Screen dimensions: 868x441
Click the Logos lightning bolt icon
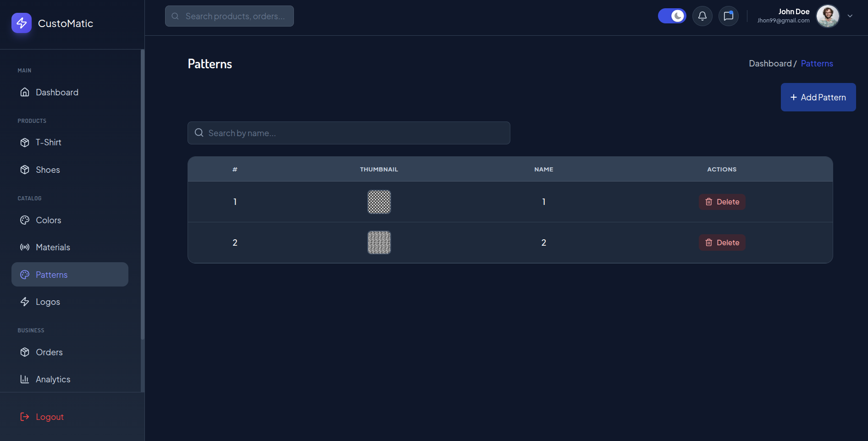25,302
